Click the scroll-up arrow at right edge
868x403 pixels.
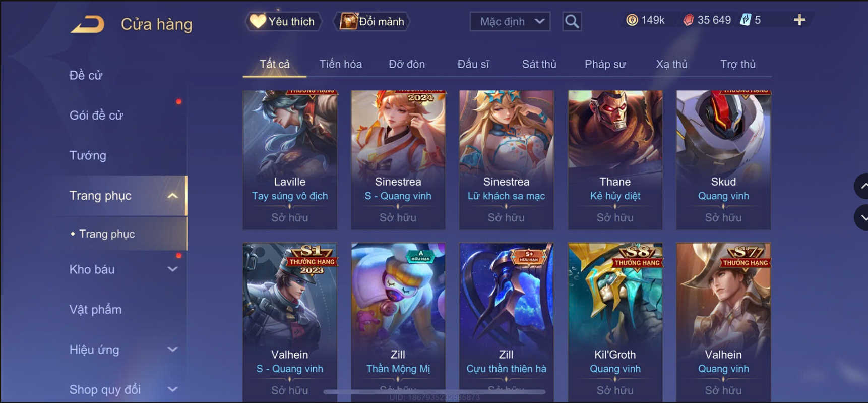[862, 186]
